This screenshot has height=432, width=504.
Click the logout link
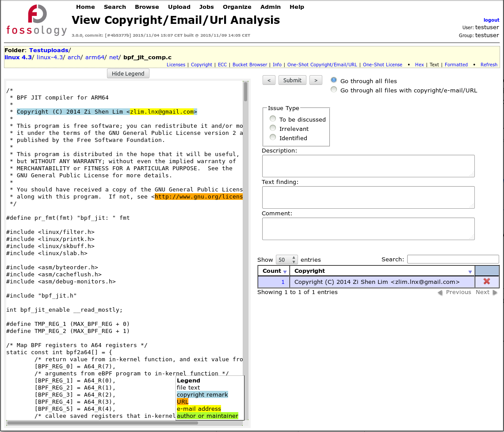click(491, 20)
